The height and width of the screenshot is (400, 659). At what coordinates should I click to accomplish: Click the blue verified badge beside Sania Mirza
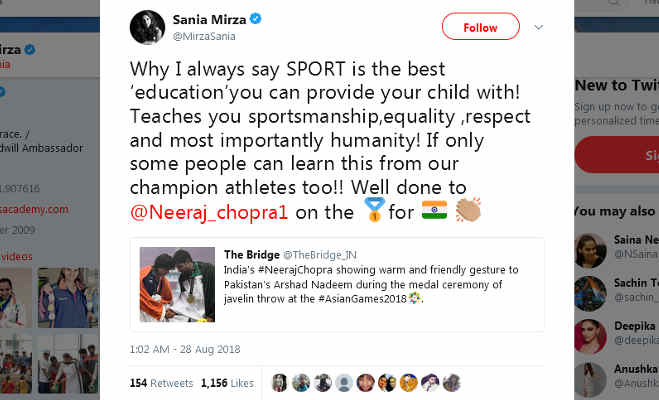[255, 18]
